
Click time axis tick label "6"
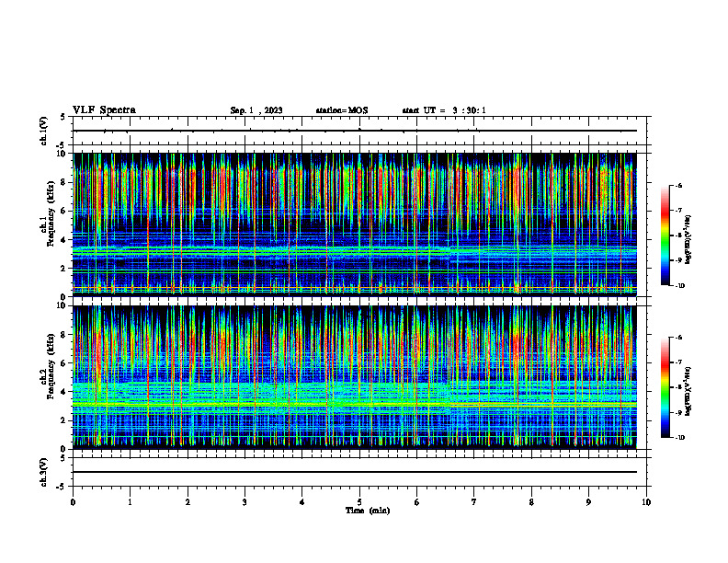point(417,502)
